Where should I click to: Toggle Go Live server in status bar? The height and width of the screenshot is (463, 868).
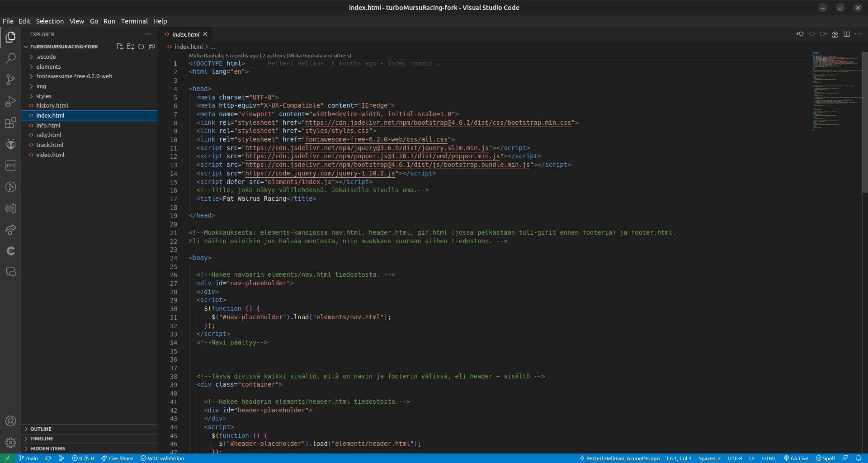(x=796, y=458)
